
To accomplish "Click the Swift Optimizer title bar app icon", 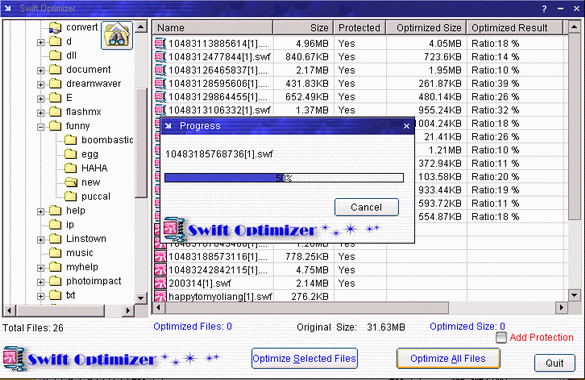I will [x=8, y=8].
